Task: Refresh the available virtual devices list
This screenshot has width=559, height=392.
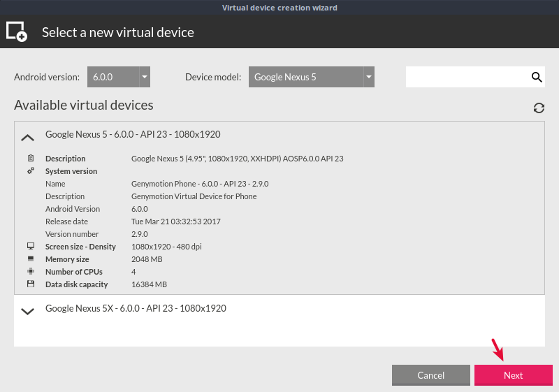Action: click(x=539, y=108)
